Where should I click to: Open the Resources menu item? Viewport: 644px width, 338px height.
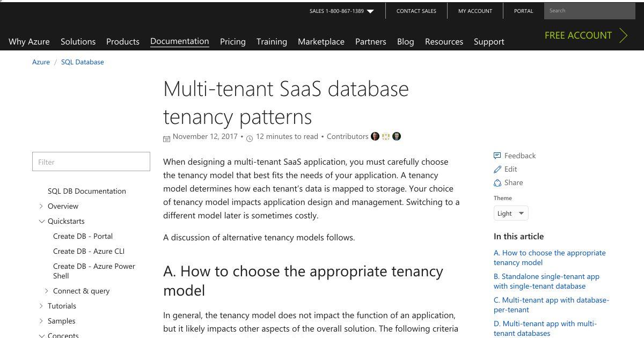pyautogui.click(x=444, y=41)
